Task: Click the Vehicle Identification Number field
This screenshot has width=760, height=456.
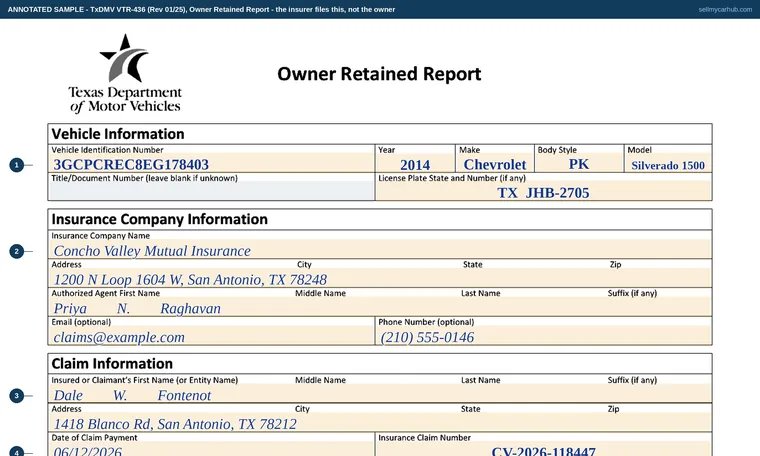Action: click(x=211, y=164)
